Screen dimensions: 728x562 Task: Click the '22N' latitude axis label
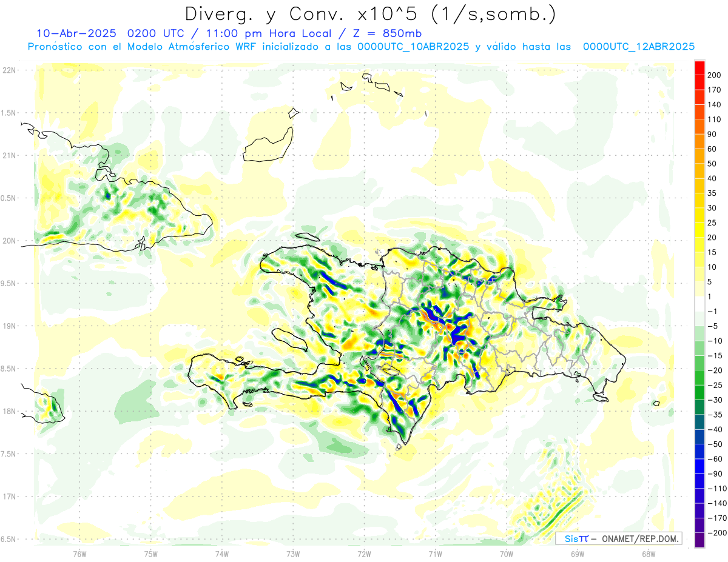coord(8,70)
